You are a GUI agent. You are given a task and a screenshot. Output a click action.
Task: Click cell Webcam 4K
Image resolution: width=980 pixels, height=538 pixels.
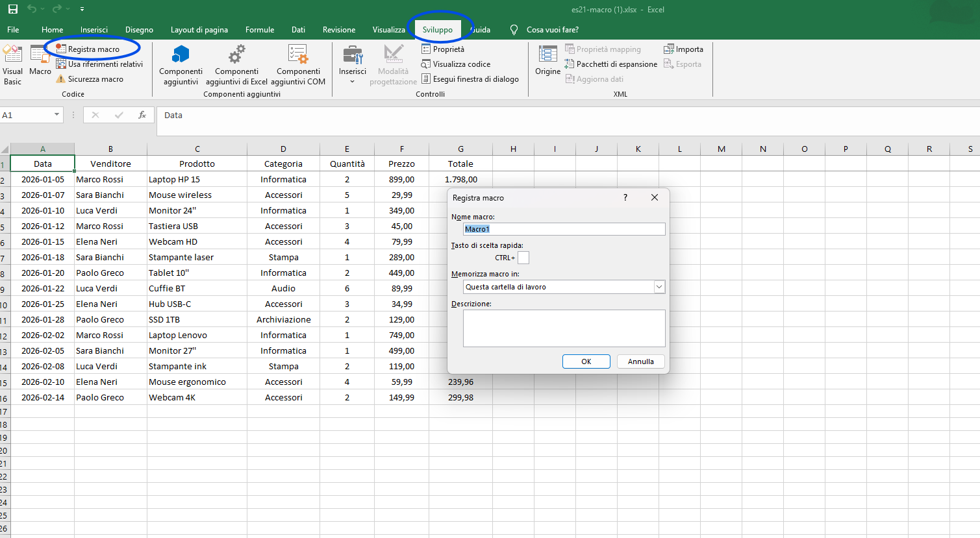point(197,398)
